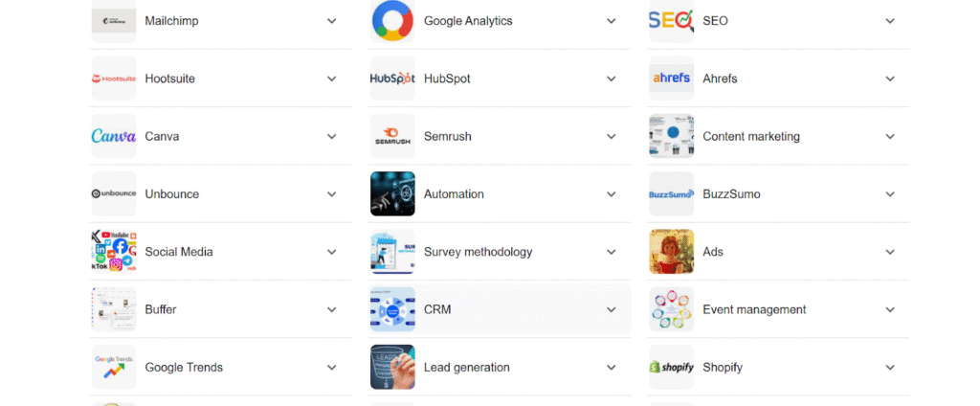Click the Shopify logo icon
Image resolution: width=980 pixels, height=406 pixels.
click(671, 367)
